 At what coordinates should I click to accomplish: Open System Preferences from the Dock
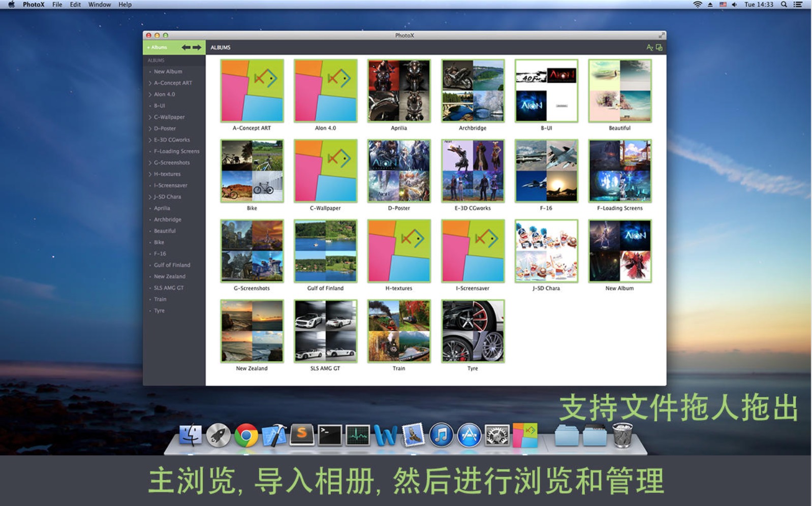497,435
